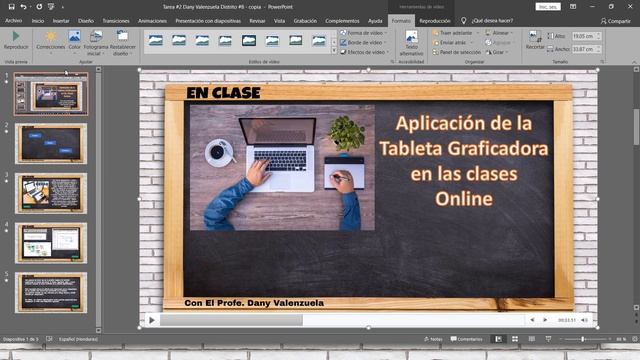The height and width of the screenshot is (360, 640).
Task: Customize quick access toolbar dropdown
Action: tap(62, 7)
